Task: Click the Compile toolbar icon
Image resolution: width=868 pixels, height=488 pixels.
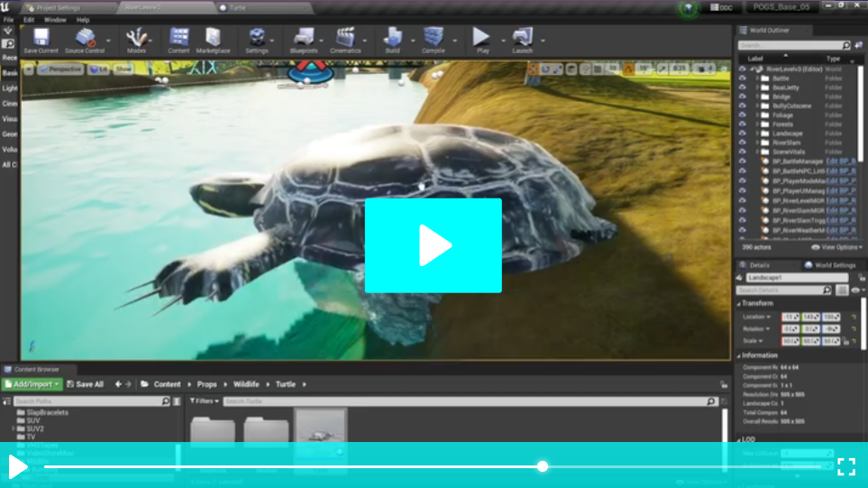Action: 434,37
